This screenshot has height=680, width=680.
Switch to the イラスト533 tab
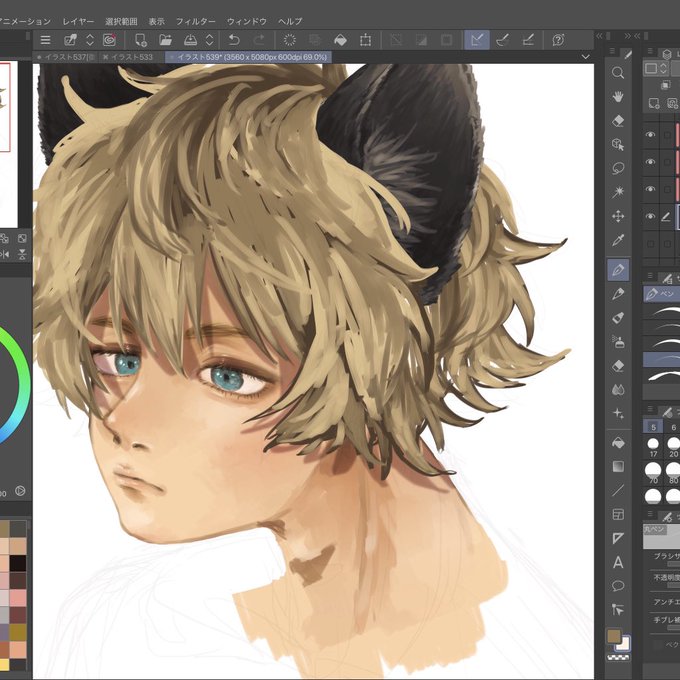point(132,57)
